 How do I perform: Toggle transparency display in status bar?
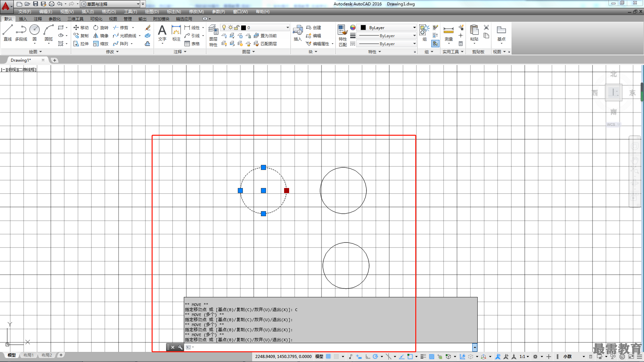tap(432, 357)
